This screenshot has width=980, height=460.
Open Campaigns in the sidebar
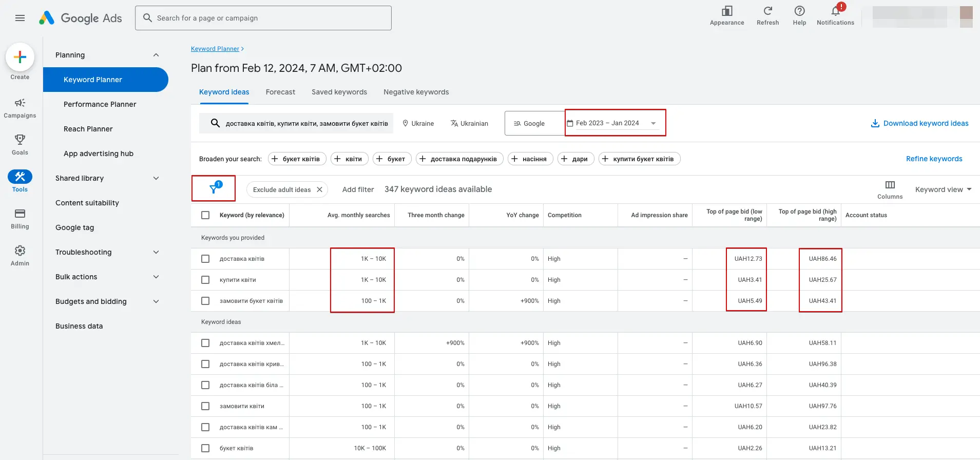tap(20, 108)
